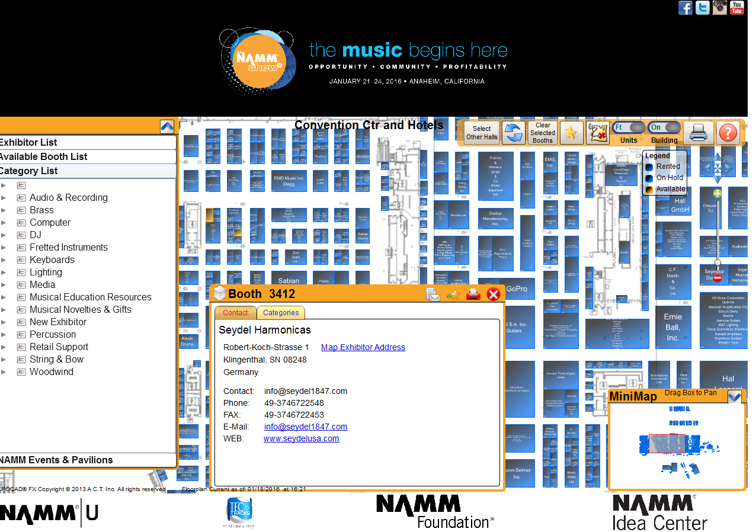Image resolution: width=756 pixels, height=532 pixels.
Task: Click the NAMM U logo in footer
Action: pyautogui.click(x=49, y=513)
